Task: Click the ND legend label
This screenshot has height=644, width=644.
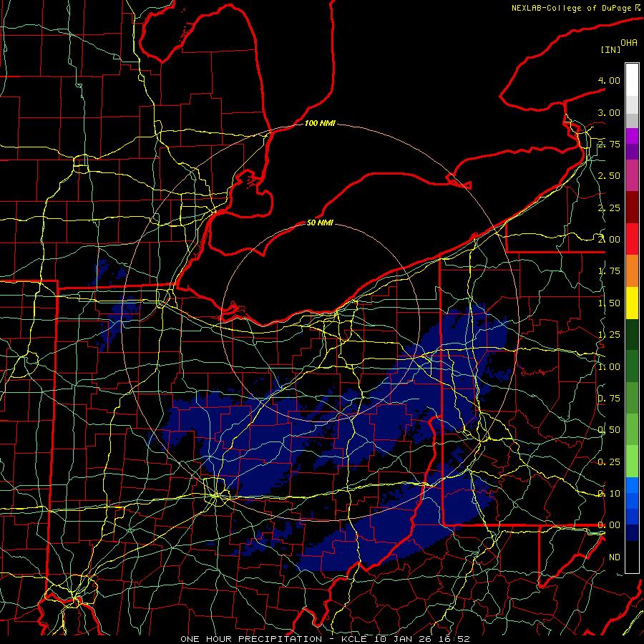Action: (x=615, y=557)
